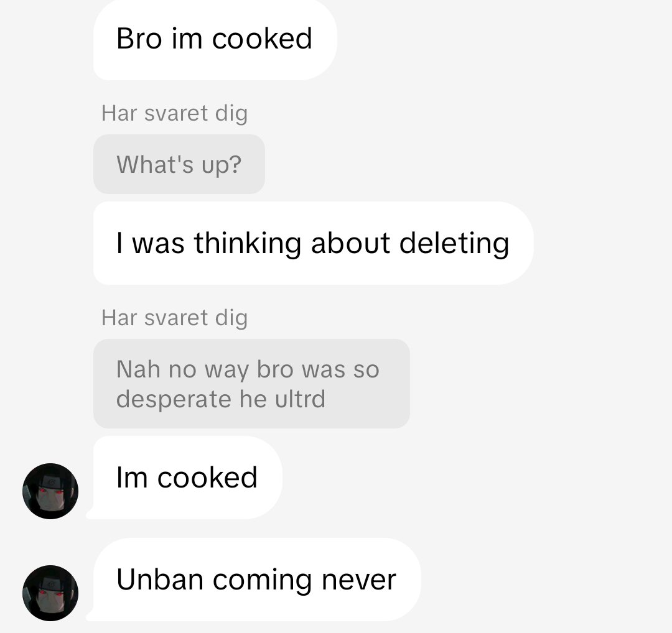Click "Har svaret dig" label above "Nah no way"
Image resolution: width=672 pixels, height=633 pixels.
174,318
